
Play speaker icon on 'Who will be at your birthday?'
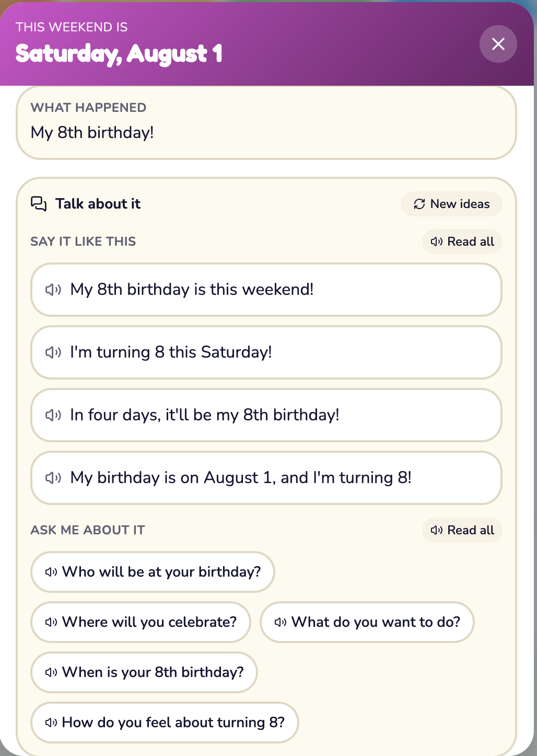pyautogui.click(x=51, y=572)
